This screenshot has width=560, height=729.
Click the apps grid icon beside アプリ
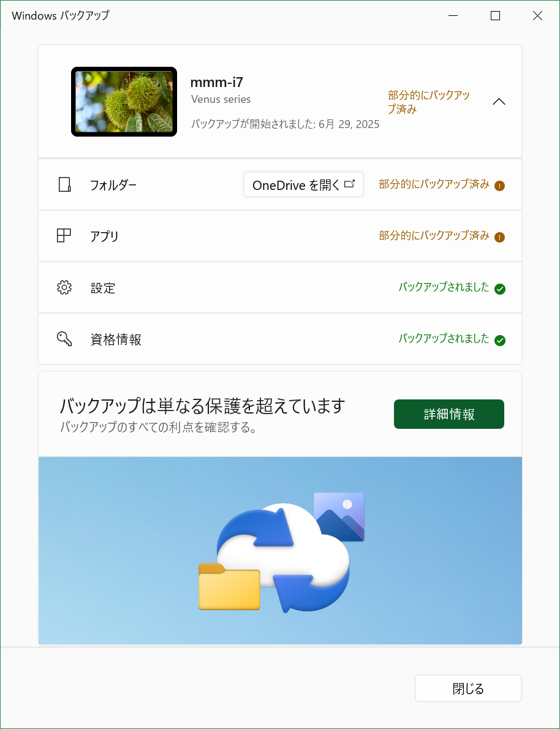[64, 236]
